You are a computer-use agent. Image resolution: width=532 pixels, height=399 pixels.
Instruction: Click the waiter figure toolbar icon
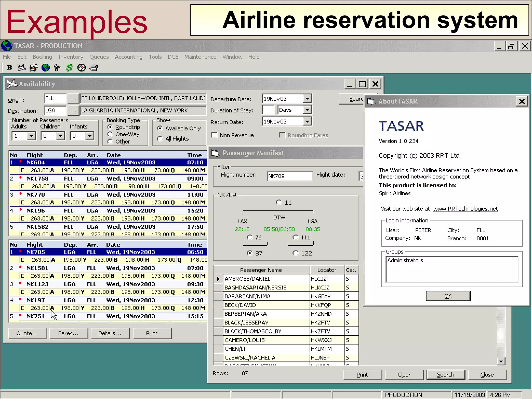pos(57,68)
